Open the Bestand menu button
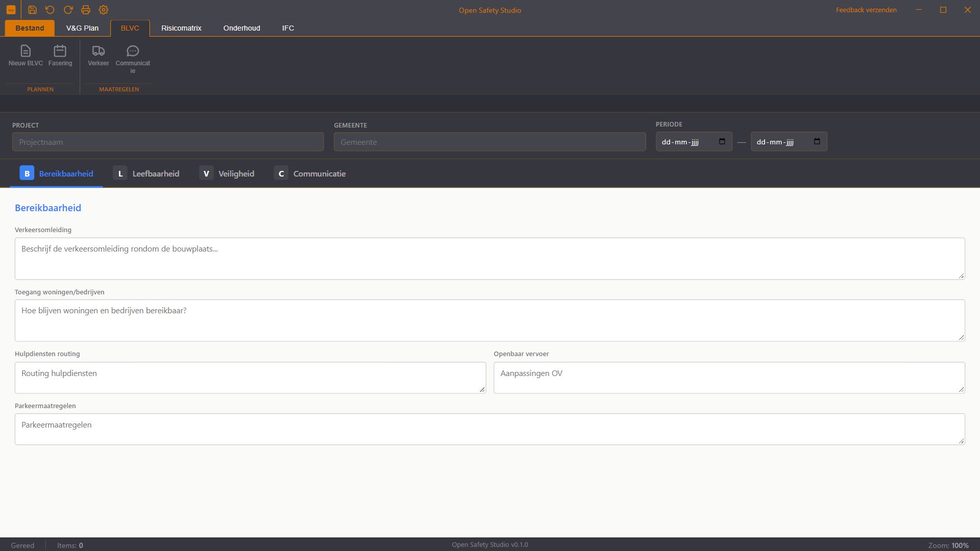This screenshot has width=980, height=551. (x=30, y=28)
